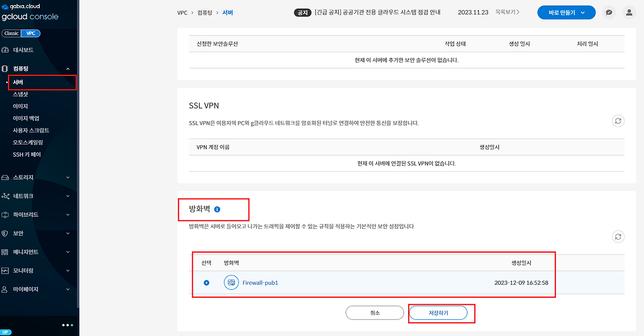This screenshot has height=336, width=644.
Task: Open the urgent notice about 공공기관 전용 클라우드
Action: click(x=377, y=12)
